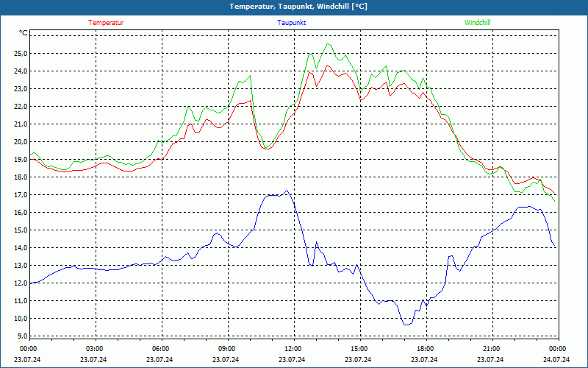Click the °C unit label on y-axis
The width and height of the screenshot is (588, 368).
point(24,33)
